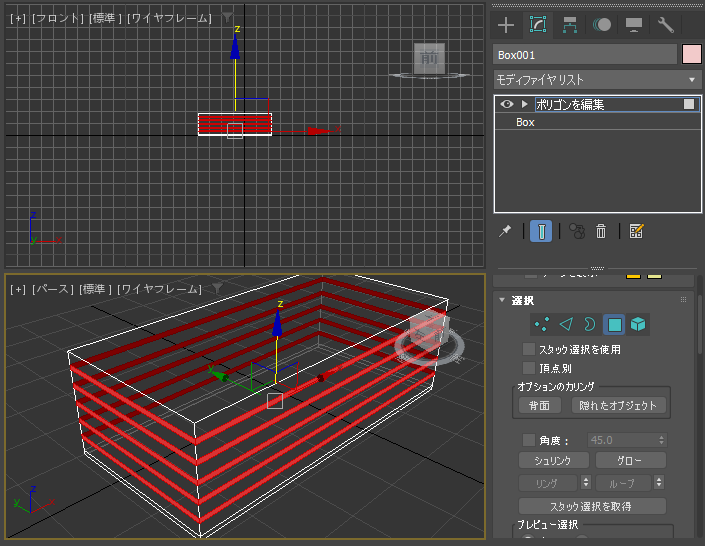Image resolution: width=705 pixels, height=546 pixels.
Task: Click make unique icon
Action: point(577,231)
